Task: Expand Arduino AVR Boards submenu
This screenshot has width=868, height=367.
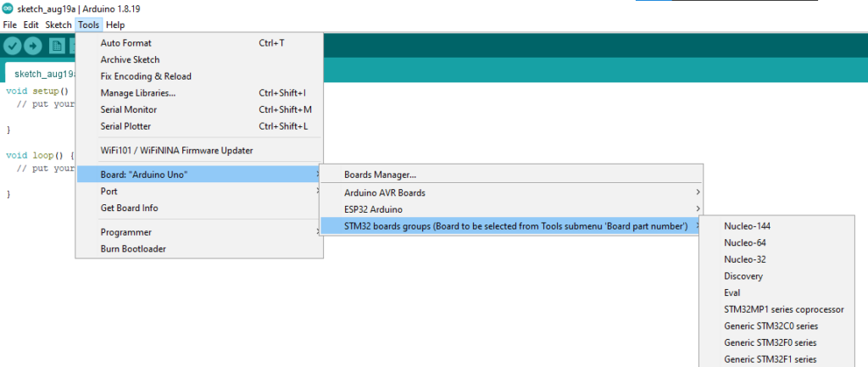Action: coord(384,192)
